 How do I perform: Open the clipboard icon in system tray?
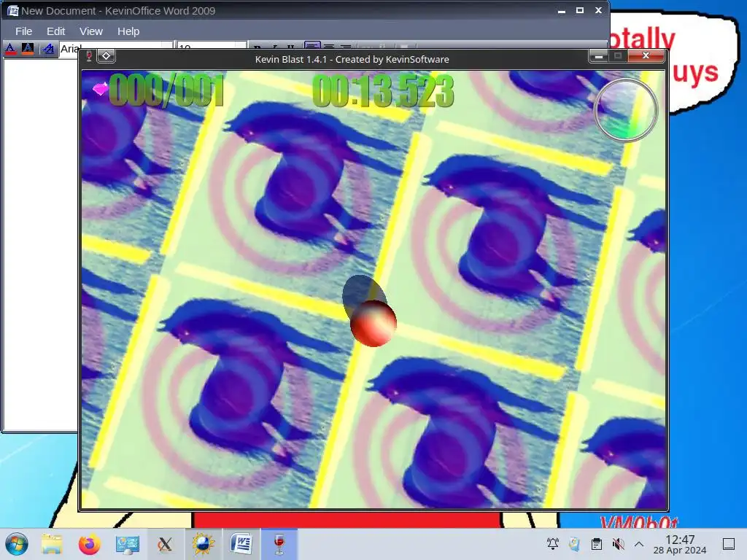597,544
